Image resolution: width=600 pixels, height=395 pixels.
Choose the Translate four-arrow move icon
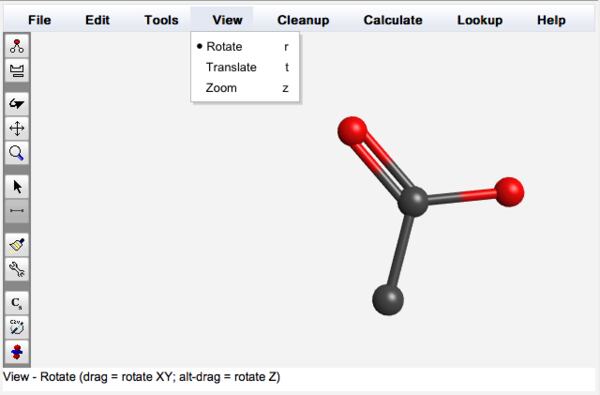pos(17,128)
